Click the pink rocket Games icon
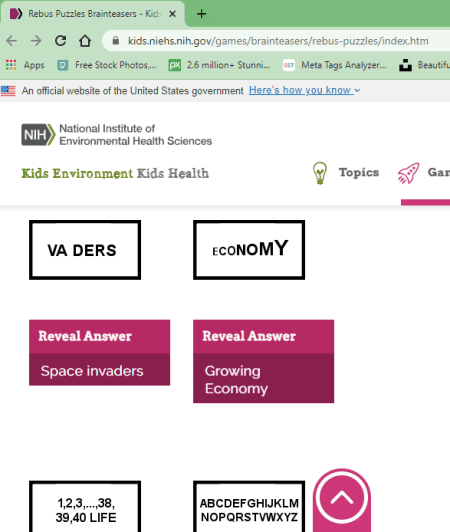Screen dimensions: 450x532 tap(409, 173)
